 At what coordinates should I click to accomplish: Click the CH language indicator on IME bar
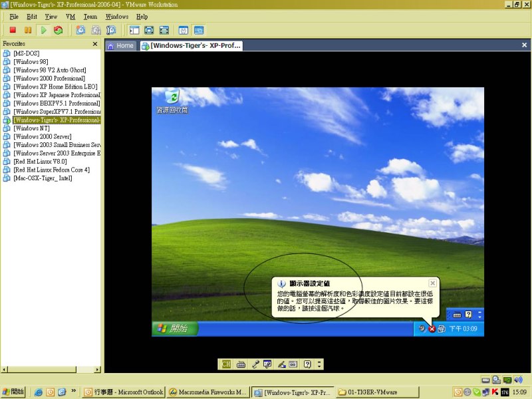pos(226,364)
